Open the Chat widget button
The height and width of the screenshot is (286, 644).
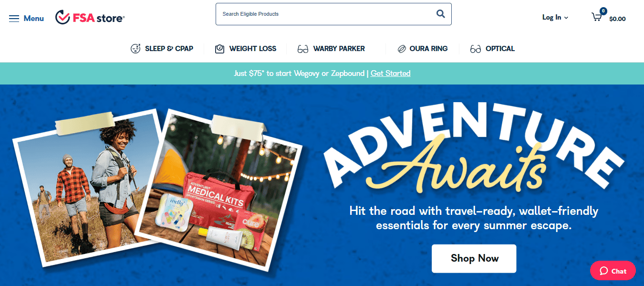pos(613,271)
